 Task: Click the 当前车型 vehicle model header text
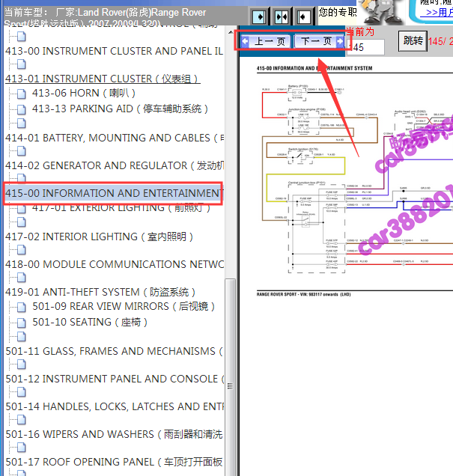click(105, 16)
